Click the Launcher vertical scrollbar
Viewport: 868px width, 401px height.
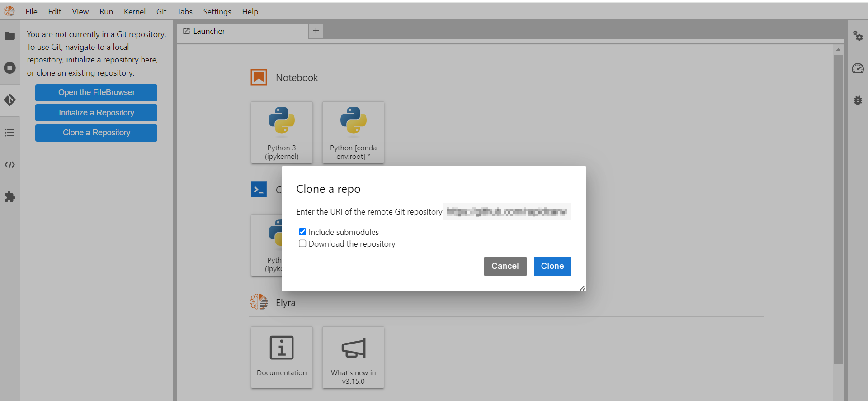[838, 208]
